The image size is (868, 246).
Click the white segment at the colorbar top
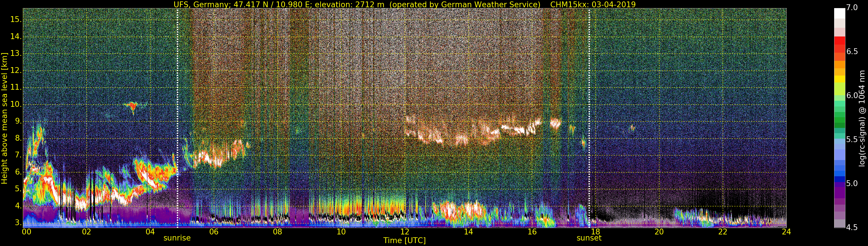pyautogui.click(x=839, y=13)
